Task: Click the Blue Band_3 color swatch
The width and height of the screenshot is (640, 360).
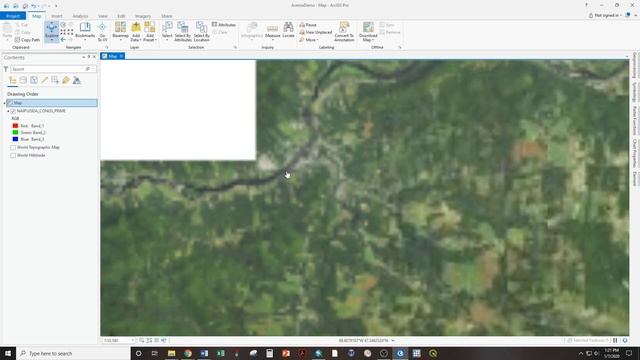Action: point(16,139)
